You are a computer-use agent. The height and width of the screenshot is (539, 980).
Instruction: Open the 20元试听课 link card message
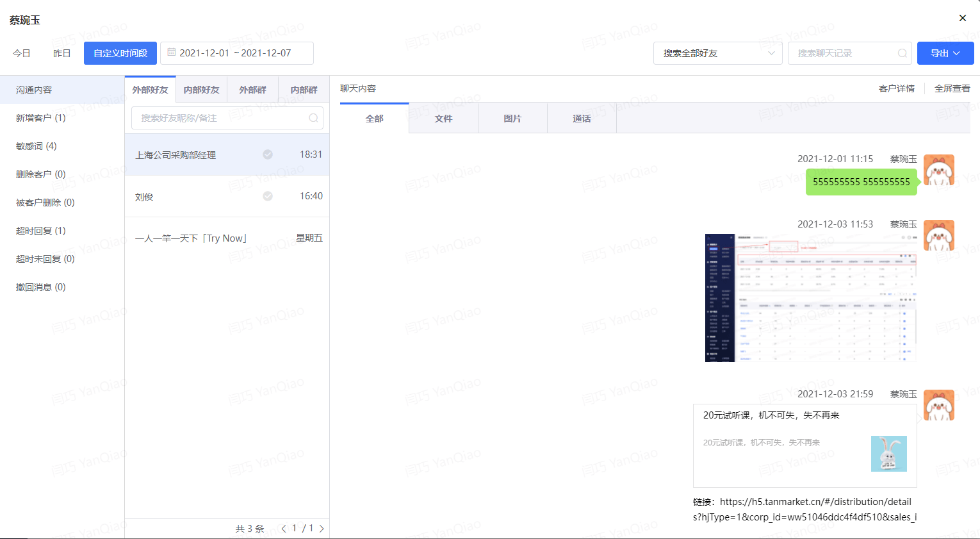(805, 445)
